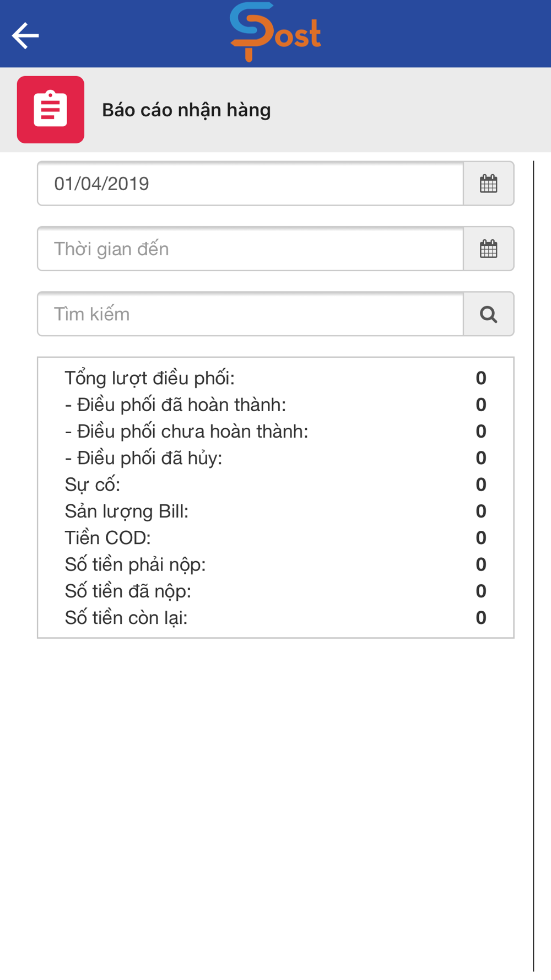Screen dimensions: 551x980
Task: Tap the red clipboard report icon
Action: [x=51, y=110]
